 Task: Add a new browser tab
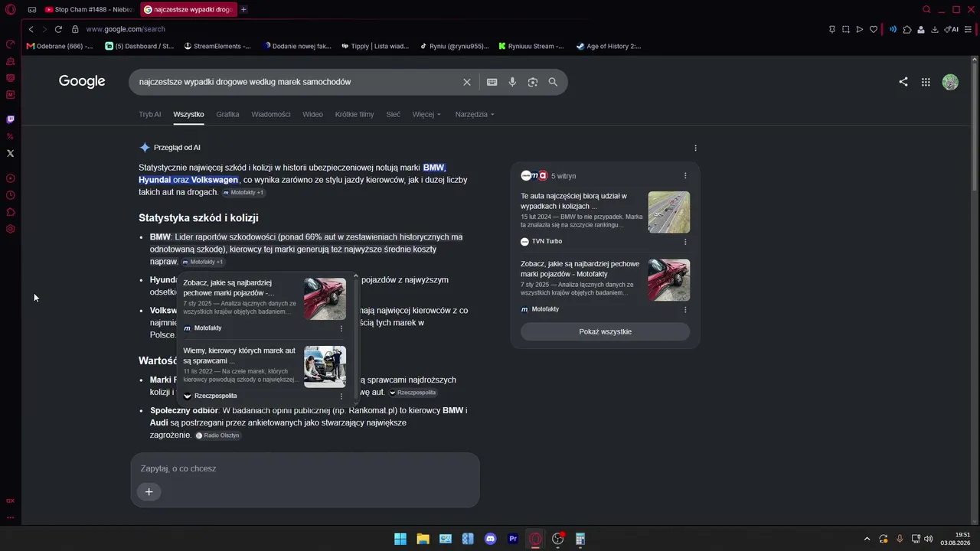pos(243,10)
